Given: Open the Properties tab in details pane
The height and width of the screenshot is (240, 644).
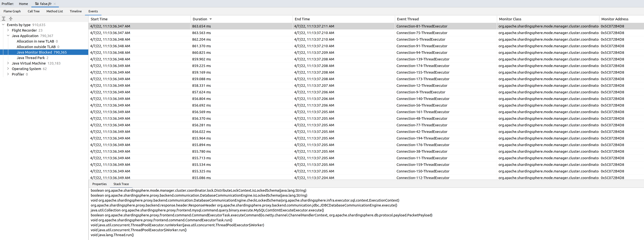Looking at the screenshot, I should (99, 184).
